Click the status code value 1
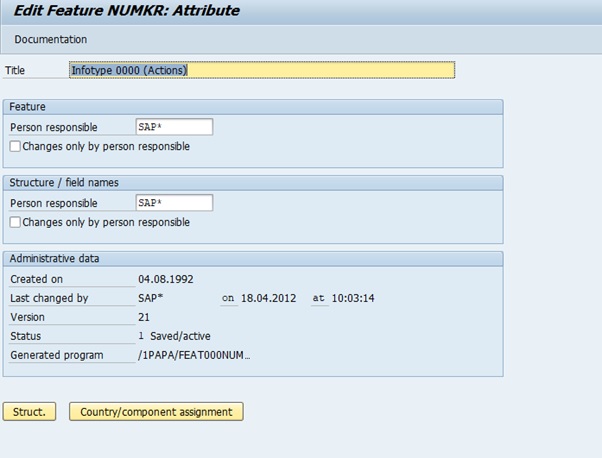 click(141, 336)
